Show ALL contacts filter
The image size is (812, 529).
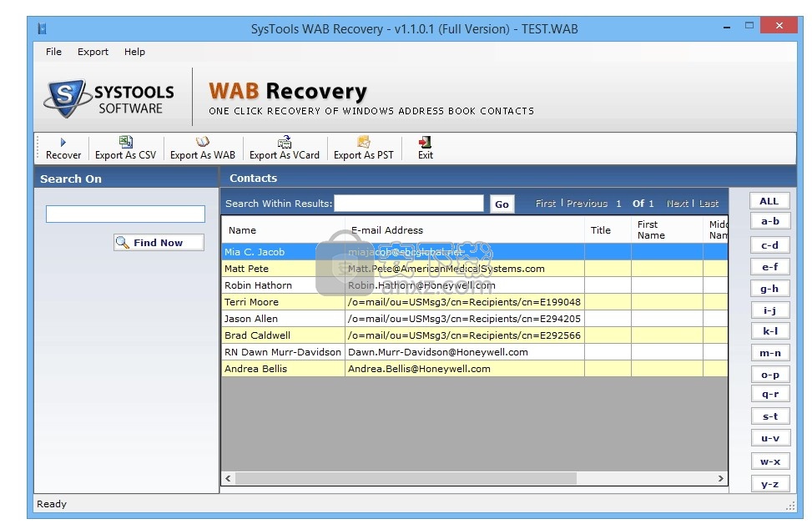pyautogui.click(x=769, y=201)
